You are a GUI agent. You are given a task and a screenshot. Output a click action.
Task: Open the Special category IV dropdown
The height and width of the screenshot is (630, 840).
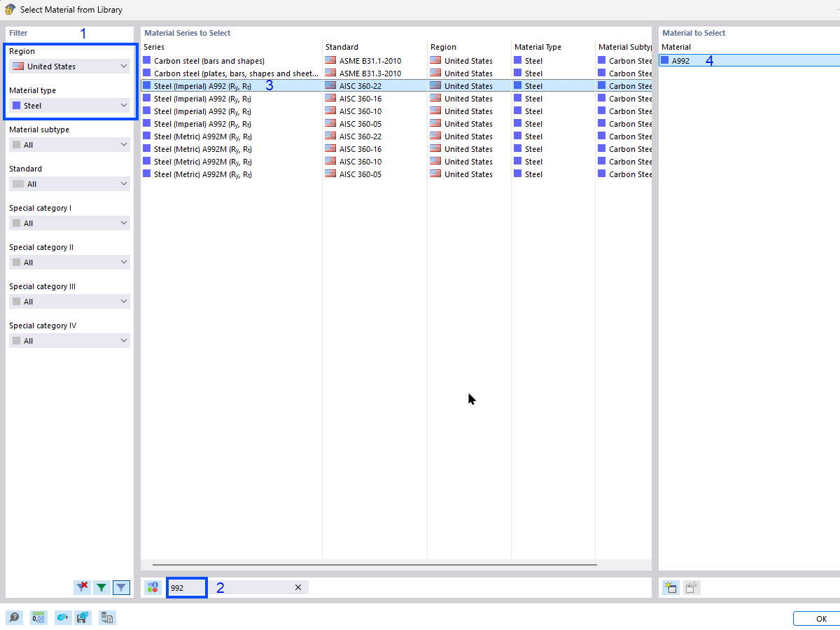tap(69, 341)
